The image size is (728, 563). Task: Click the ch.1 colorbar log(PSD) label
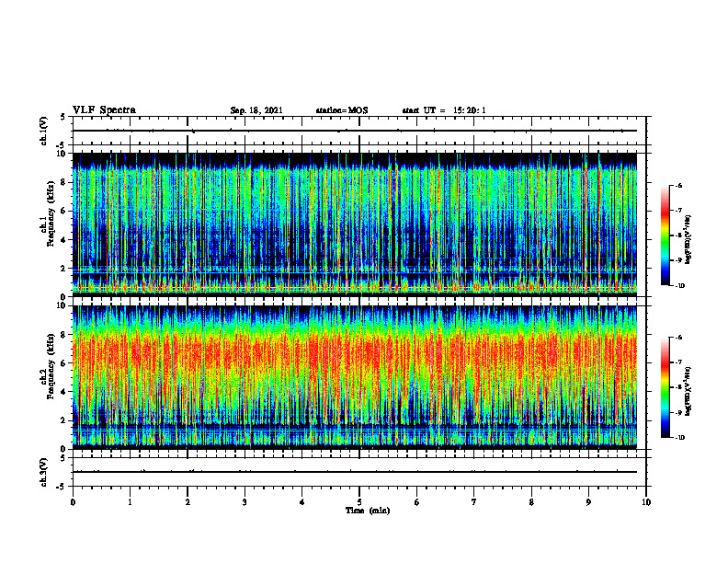pos(688,240)
